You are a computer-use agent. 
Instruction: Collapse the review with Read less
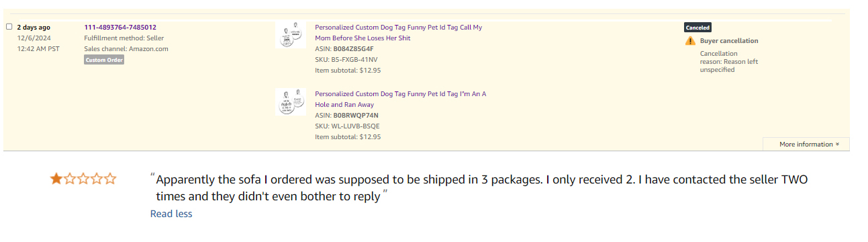tap(171, 214)
